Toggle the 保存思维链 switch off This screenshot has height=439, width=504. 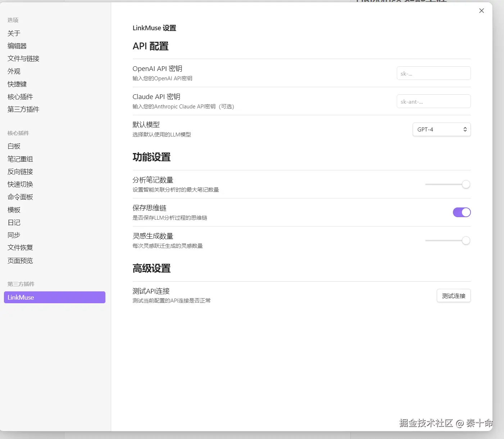462,212
